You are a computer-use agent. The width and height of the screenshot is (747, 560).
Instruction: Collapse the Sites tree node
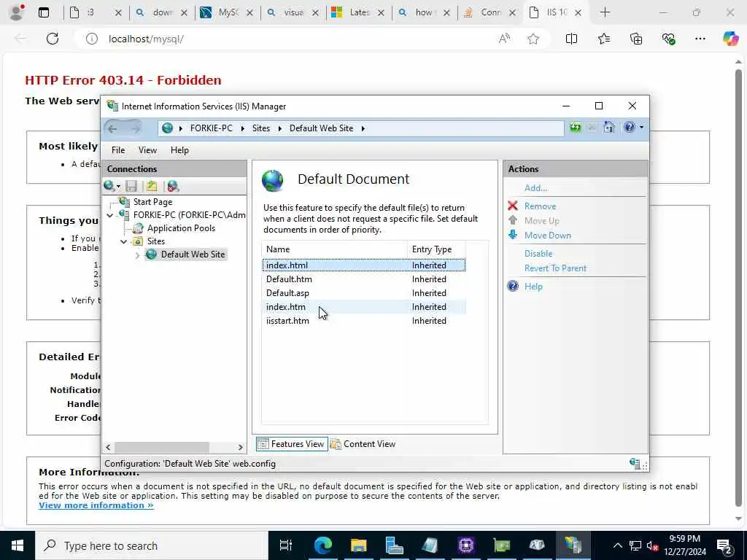(124, 241)
